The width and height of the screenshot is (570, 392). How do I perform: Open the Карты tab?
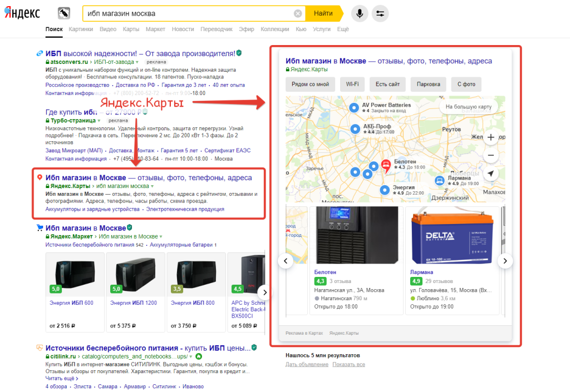(131, 29)
